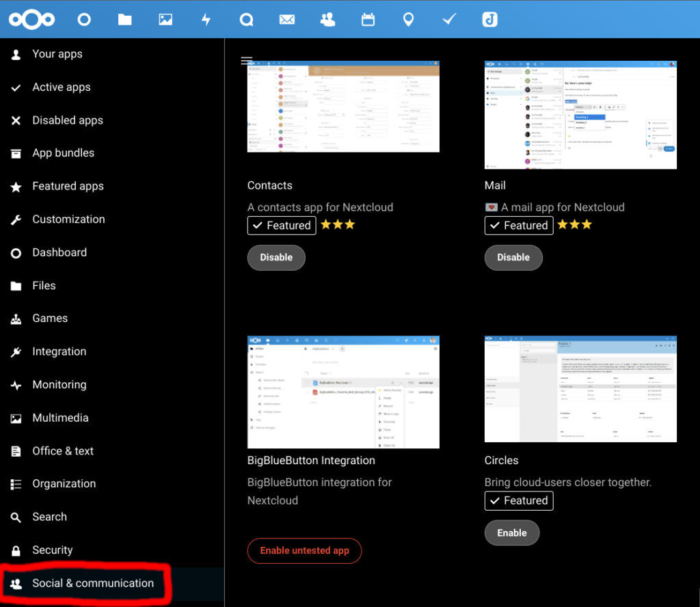
Task: Open the Tasks checkmark icon in the top bar
Action: coord(449,18)
